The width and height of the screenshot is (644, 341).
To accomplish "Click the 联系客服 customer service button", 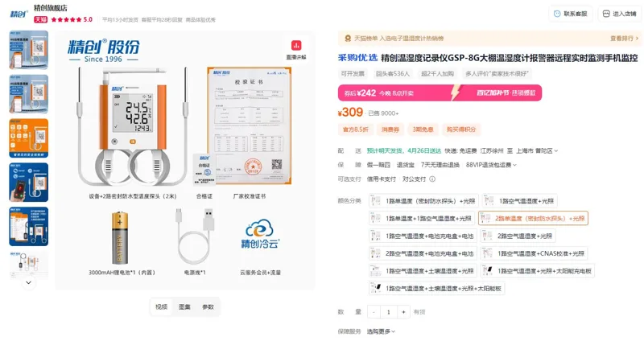I will 571,14.
